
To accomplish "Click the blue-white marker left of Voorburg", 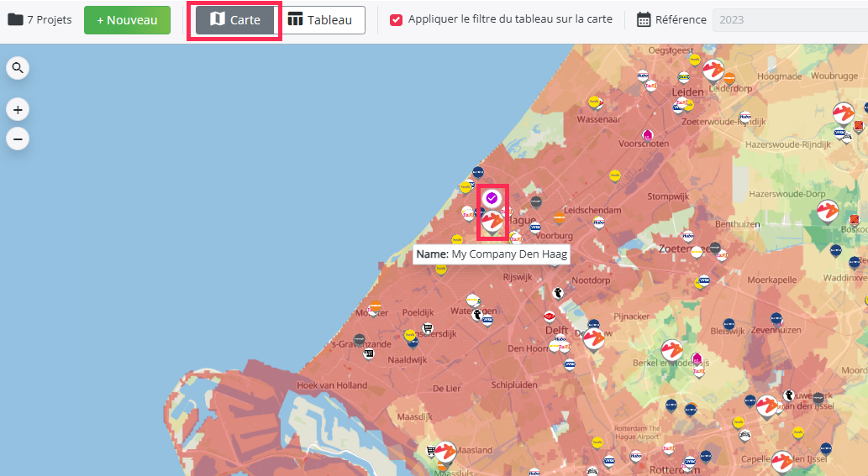I will pos(534,227).
